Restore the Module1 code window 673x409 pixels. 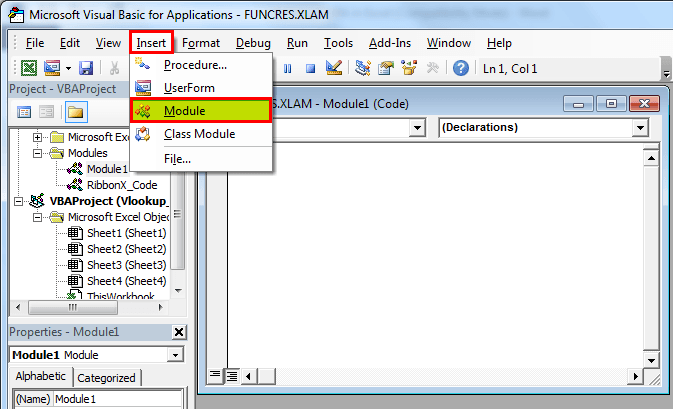coord(611,103)
